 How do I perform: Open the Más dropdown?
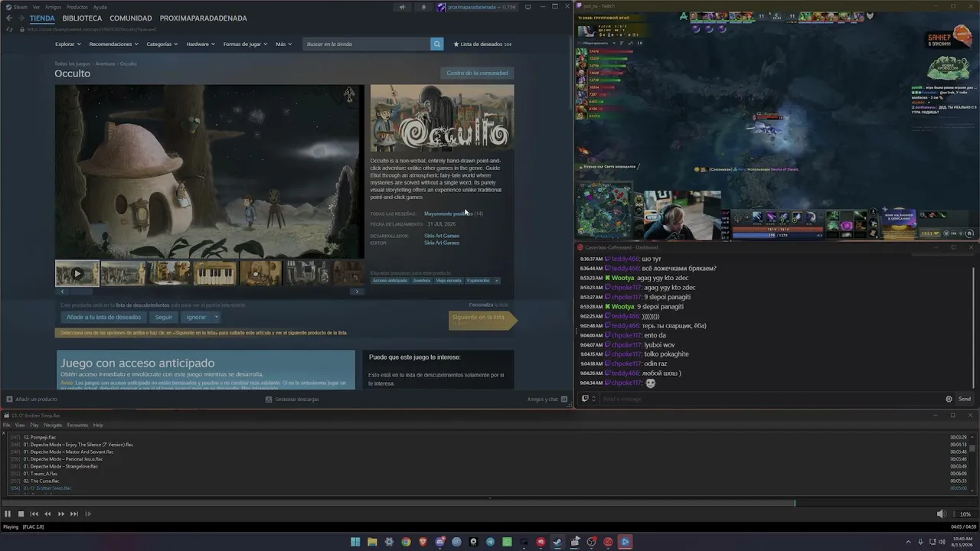coord(283,44)
